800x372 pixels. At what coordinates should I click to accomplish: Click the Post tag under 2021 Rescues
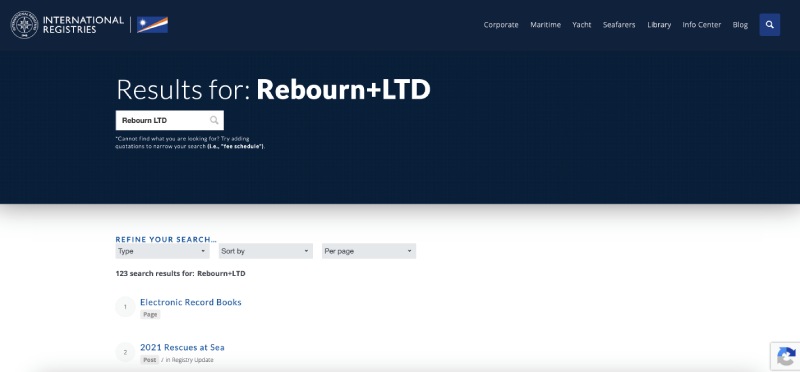click(x=149, y=360)
